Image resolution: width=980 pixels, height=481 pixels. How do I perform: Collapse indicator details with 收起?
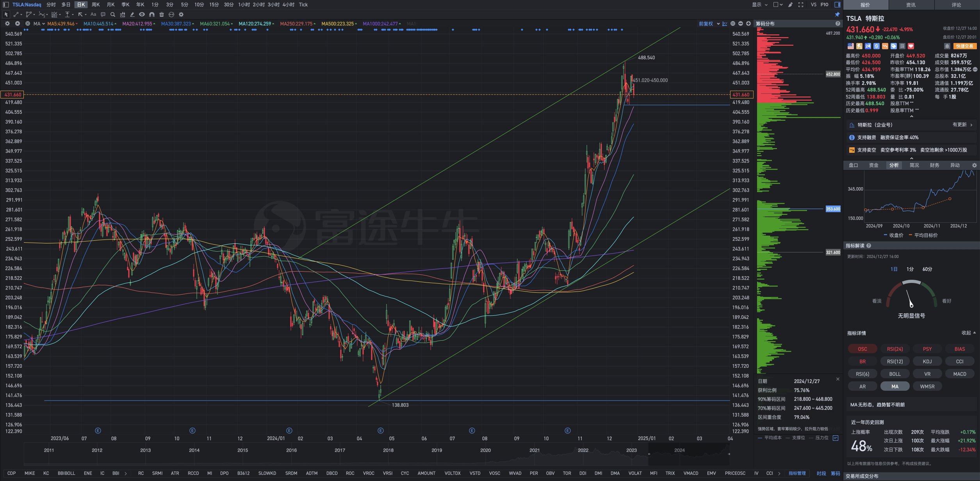pos(968,333)
